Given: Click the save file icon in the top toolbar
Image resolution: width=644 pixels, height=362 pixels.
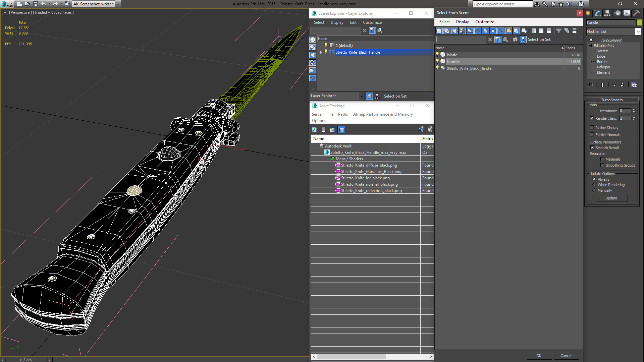Looking at the screenshot, I should point(36,4).
